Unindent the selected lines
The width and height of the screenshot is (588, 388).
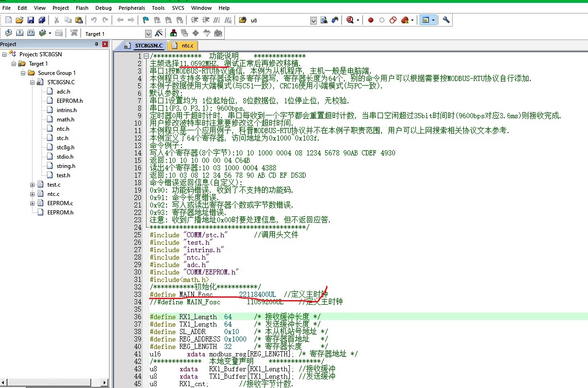point(206,20)
